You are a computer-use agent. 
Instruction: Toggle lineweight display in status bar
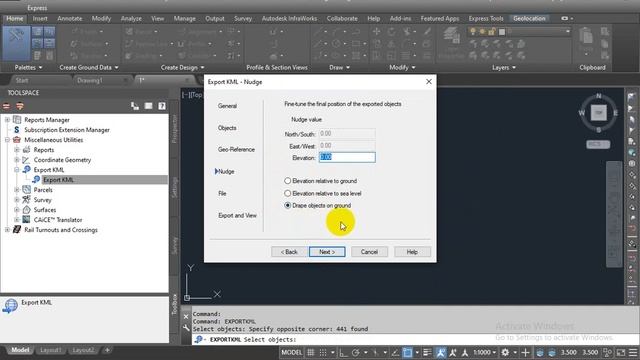(x=427, y=352)
